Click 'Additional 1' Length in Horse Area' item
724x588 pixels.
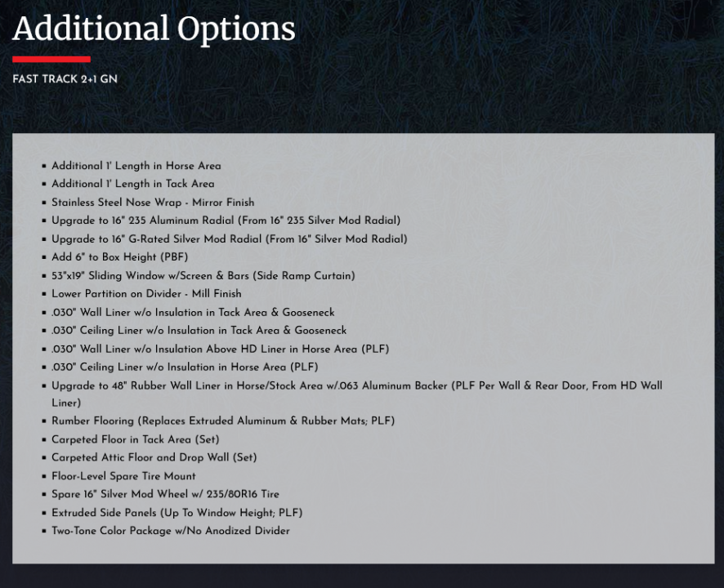click(136, 166)
